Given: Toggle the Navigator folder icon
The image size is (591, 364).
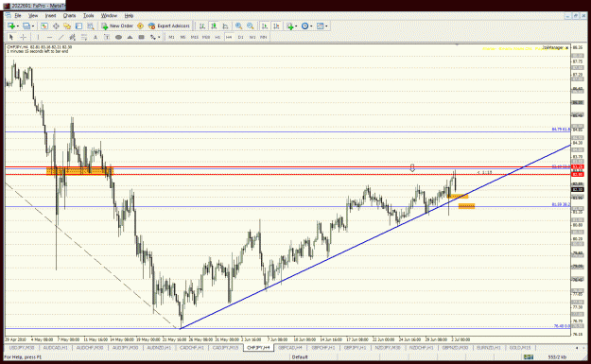Looking at the screenshot, I should tap(67, 26).
